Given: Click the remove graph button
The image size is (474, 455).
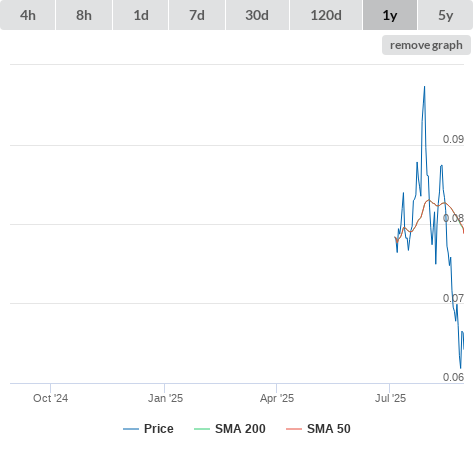Looking at the screenshot, I should click(x=426, y=45).
